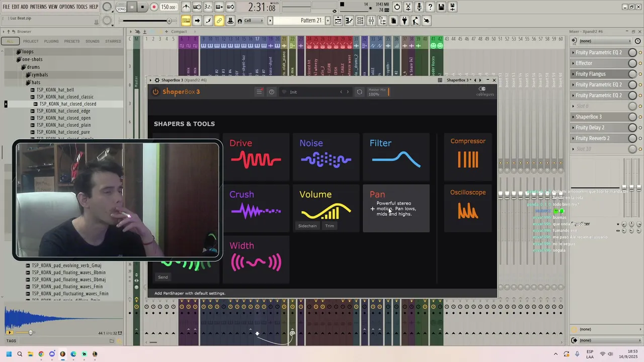Add the Pan shaper
644x362 pixels.
tap(396, 208)
